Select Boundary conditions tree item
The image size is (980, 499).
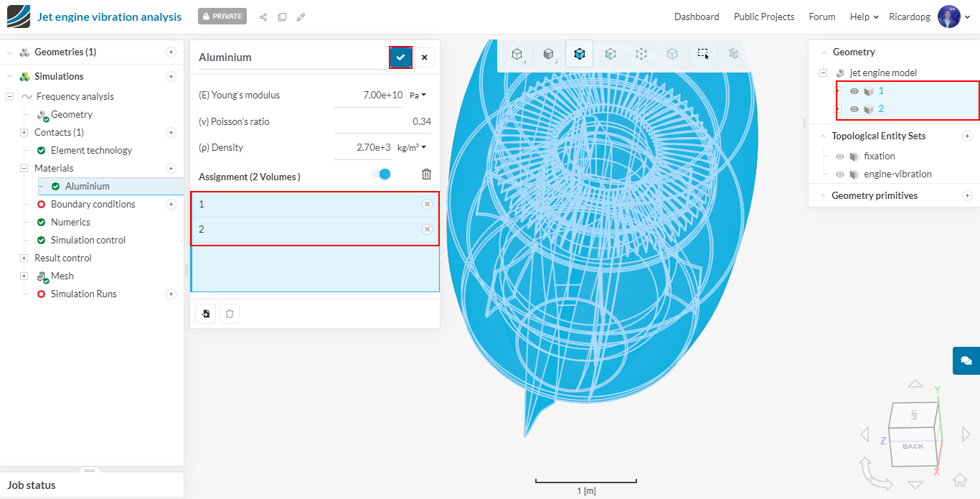click(93, 204)
